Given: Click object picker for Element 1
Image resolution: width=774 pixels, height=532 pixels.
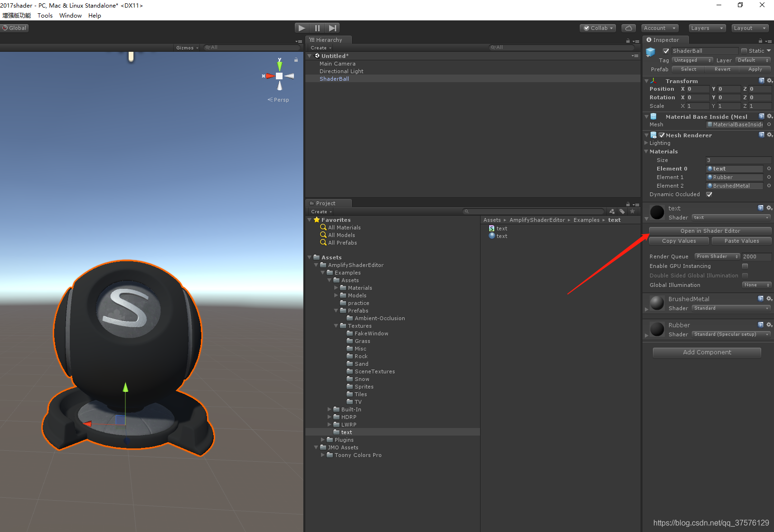Looking at the screenshot, I should [769, 177].
